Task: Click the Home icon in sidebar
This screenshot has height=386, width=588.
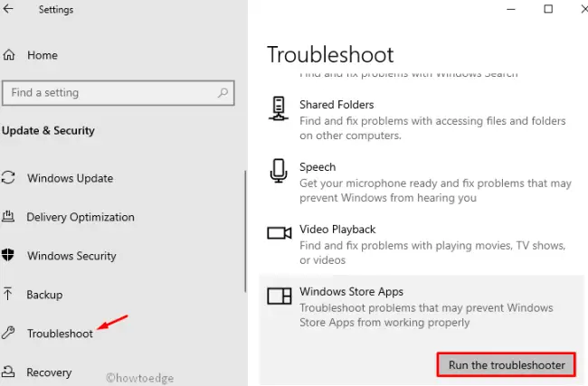Action: tap(10, 55)
